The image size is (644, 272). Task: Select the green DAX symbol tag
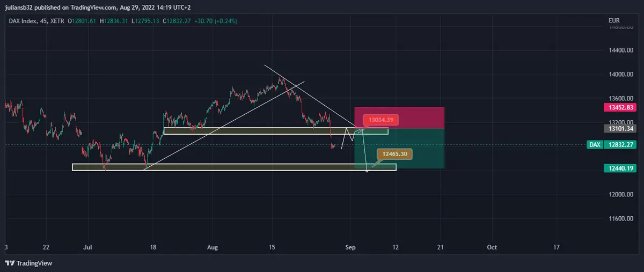coord(594,145)
